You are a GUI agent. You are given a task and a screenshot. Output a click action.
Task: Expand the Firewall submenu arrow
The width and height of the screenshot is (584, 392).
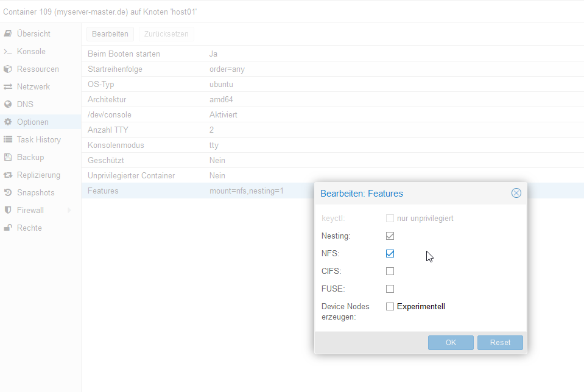[69, 211]
